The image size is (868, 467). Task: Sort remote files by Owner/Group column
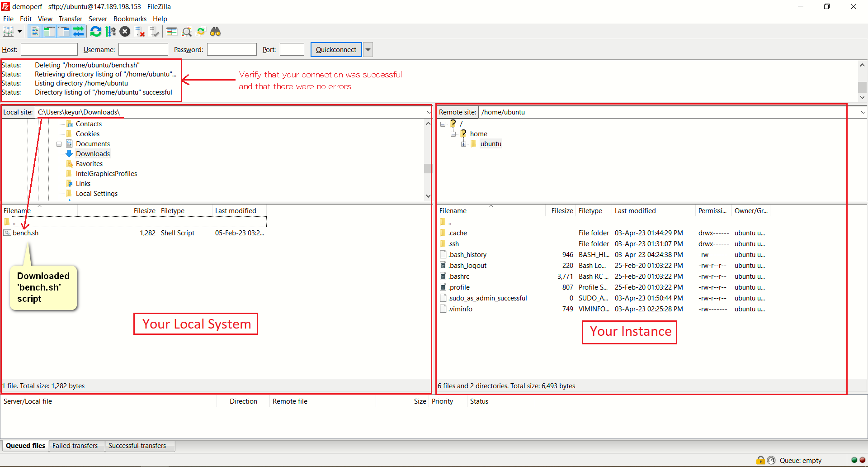[751, 211]
